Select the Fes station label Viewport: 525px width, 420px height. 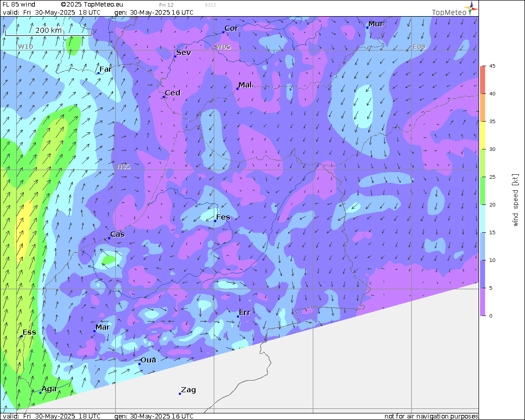coord(223,217)
